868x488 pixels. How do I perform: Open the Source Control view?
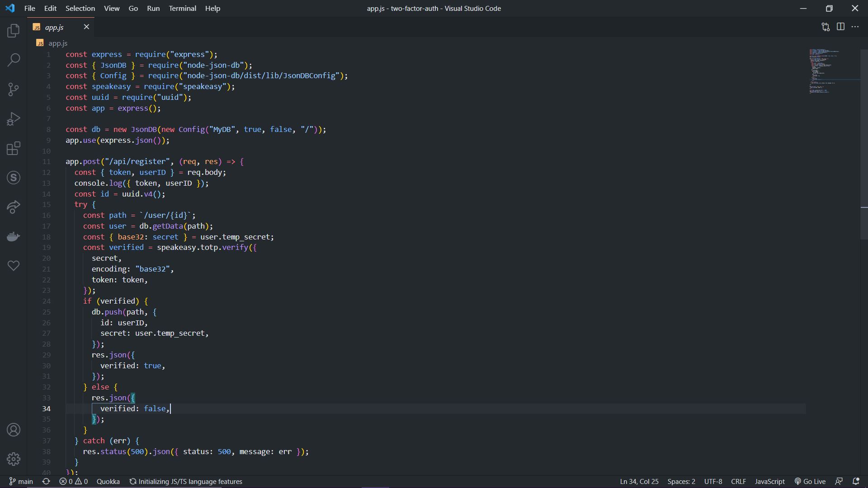pos(14,89)
